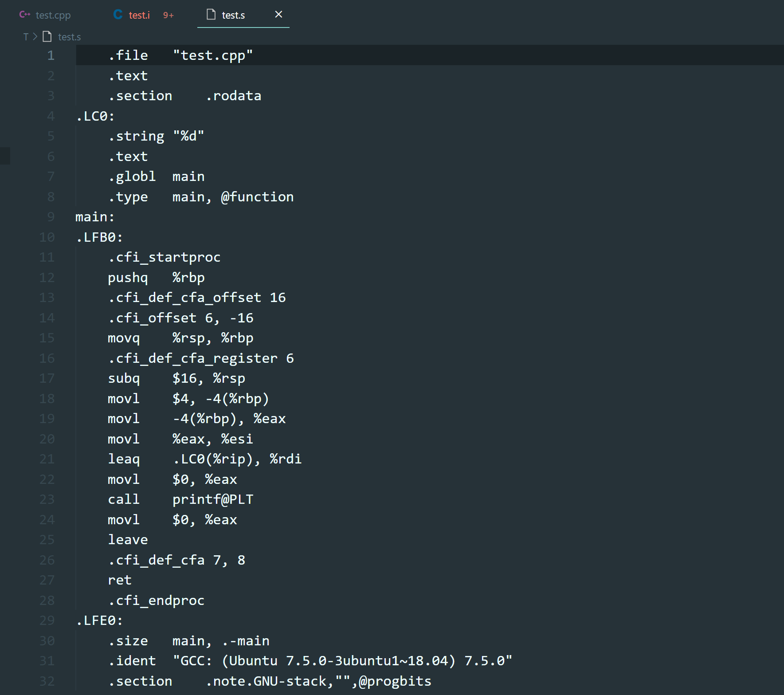The image size is (784, 695).
Task: Click the 9+ problems badge on test.i
Action: 169,15
